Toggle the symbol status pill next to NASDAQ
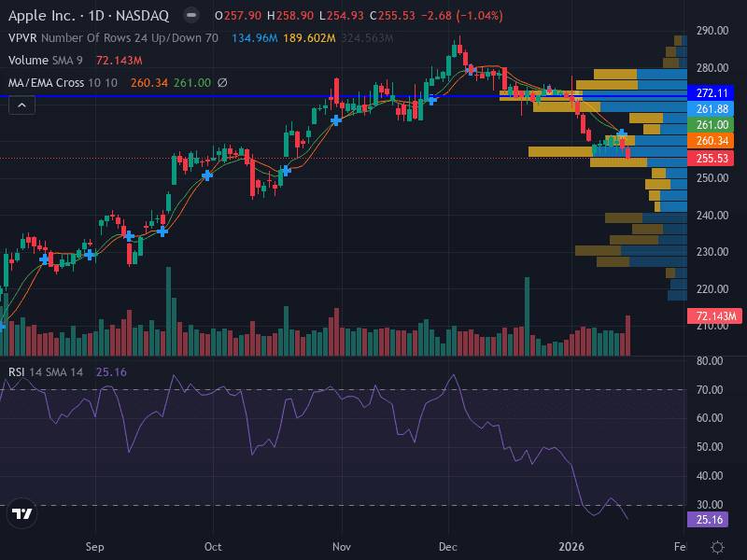The image size is (747, 560). point(191,16)
